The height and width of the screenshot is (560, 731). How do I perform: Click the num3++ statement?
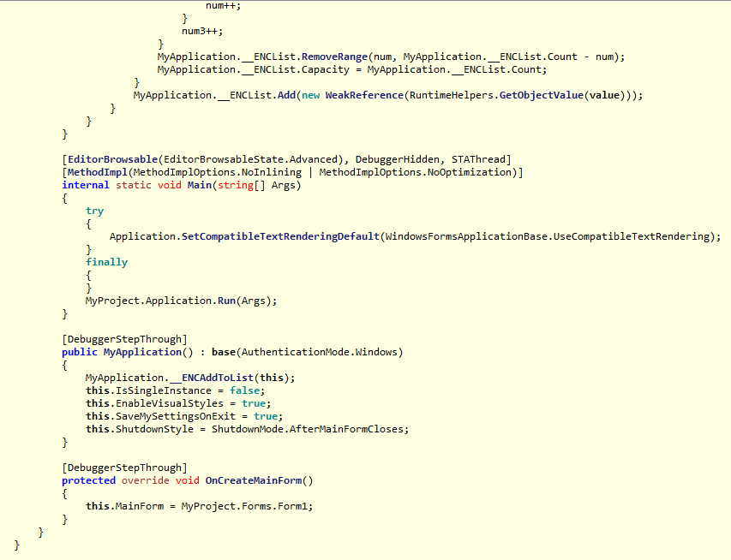pos(202,31)
